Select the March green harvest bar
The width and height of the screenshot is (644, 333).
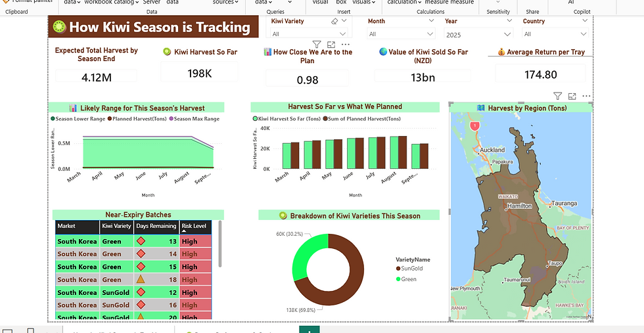[287, 156]
